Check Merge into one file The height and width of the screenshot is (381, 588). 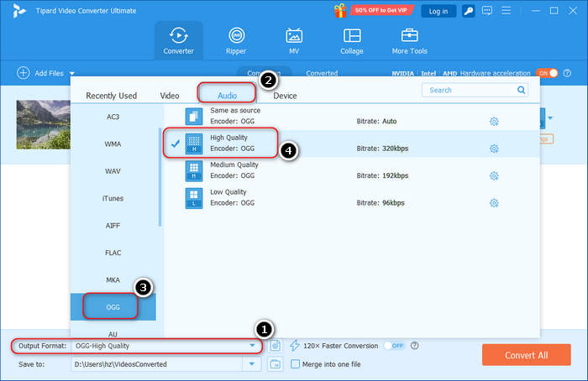tap(295, 363)
